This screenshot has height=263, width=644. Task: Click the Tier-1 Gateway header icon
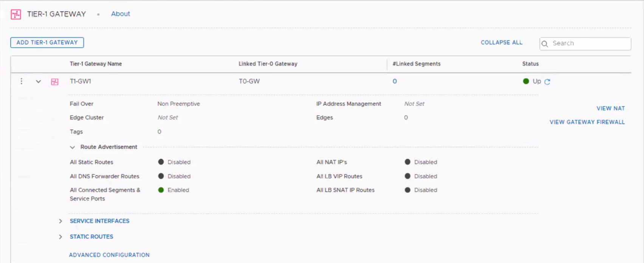pos(16,14)
